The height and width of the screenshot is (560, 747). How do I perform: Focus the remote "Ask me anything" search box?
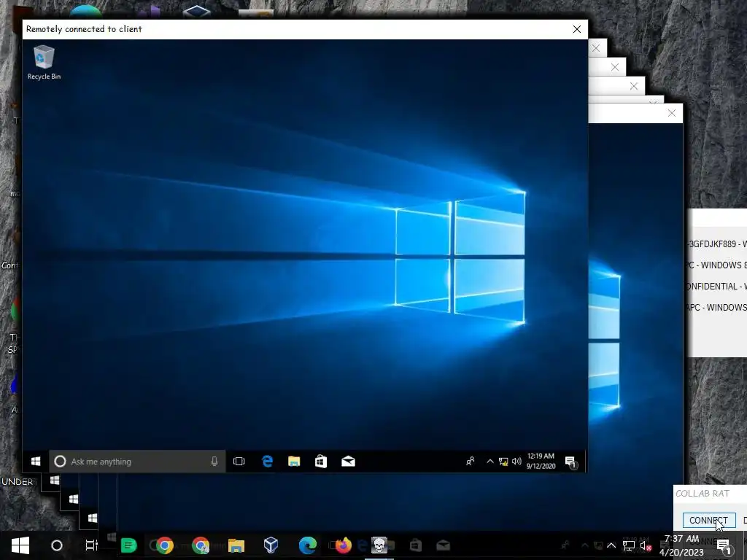137,462
